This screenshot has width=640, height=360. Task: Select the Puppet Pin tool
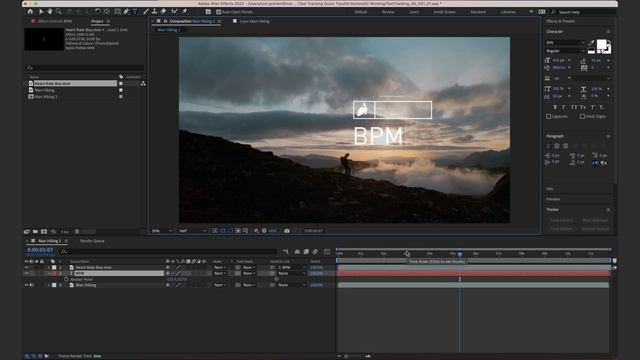[x=184, y=12]
